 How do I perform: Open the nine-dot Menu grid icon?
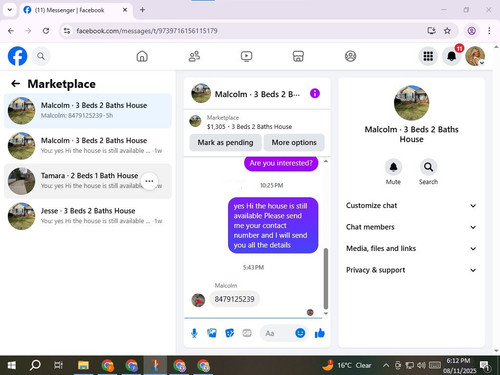pos(428,56)
